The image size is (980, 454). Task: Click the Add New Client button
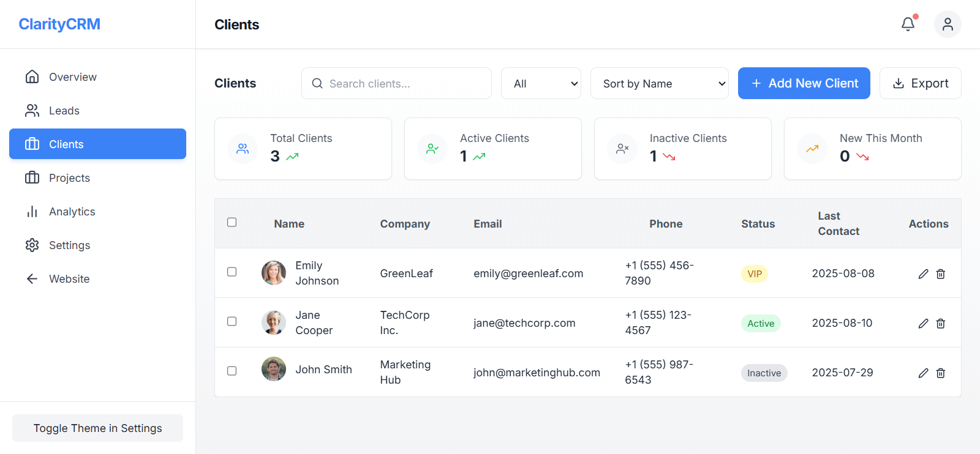pyautogui.click(x=804, y=83)
